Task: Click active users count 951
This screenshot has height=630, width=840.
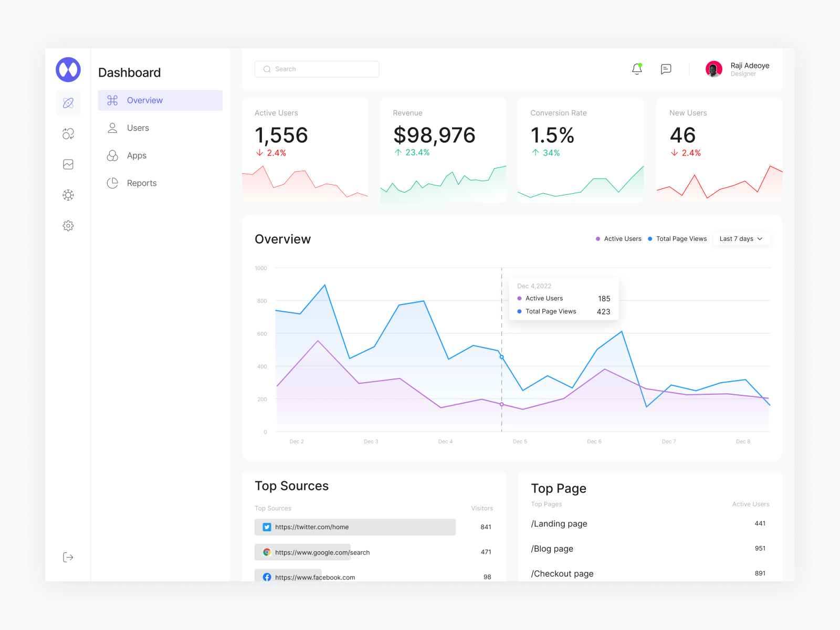Action: coord(760,549)
